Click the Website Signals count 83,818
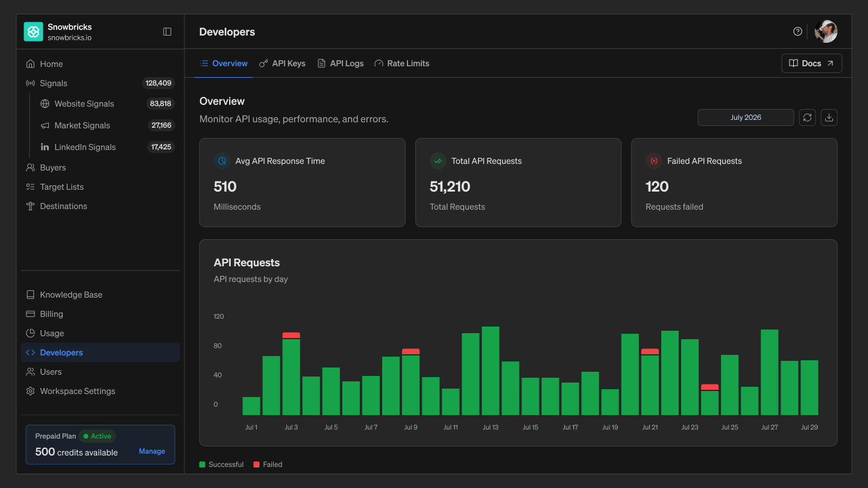 pos(161,104)
